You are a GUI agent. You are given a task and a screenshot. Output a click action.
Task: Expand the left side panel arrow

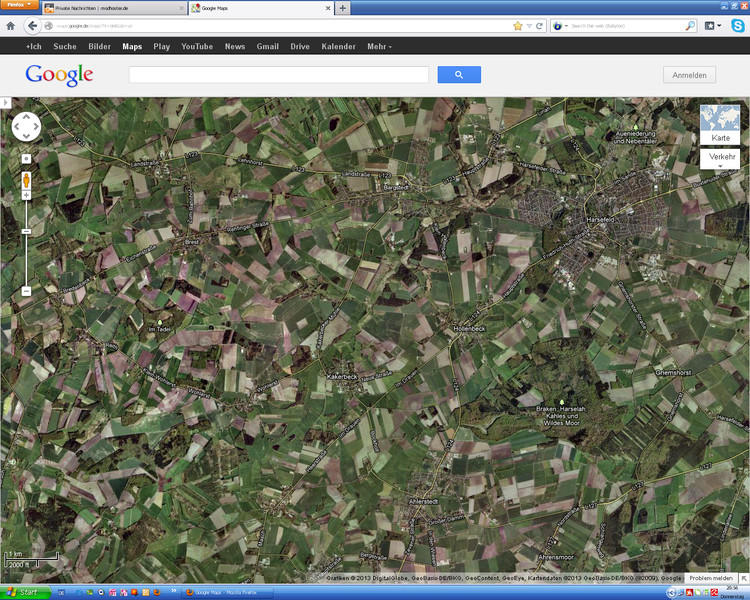point(5,102)
